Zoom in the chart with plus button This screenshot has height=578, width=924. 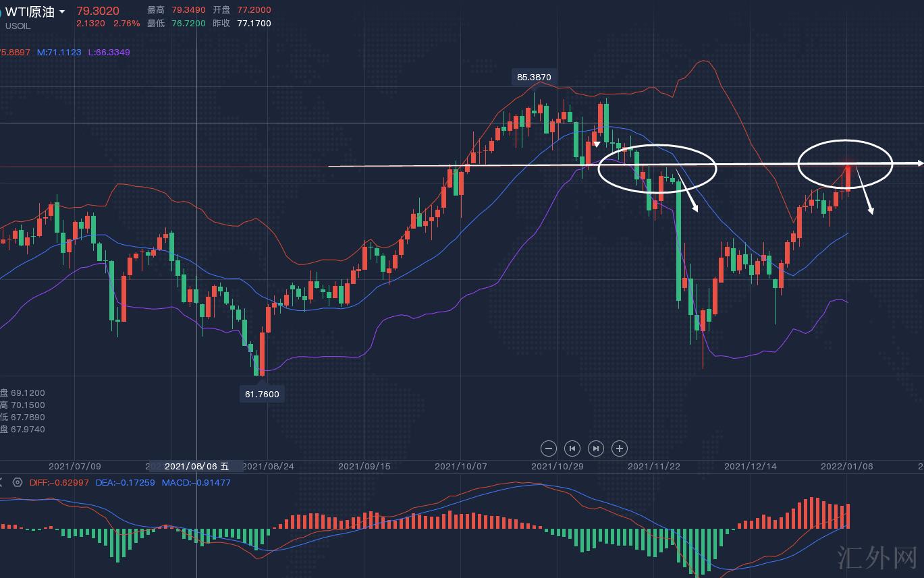pos(620,449)
